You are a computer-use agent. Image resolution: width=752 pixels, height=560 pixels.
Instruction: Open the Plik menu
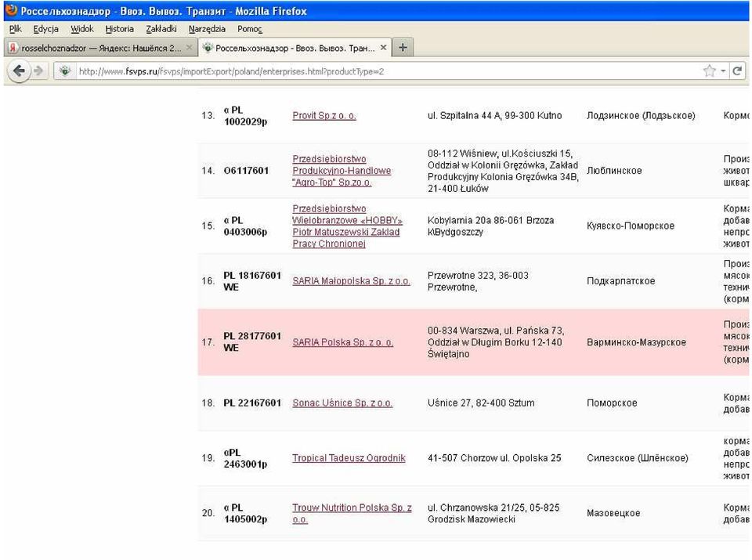point(16,29)
